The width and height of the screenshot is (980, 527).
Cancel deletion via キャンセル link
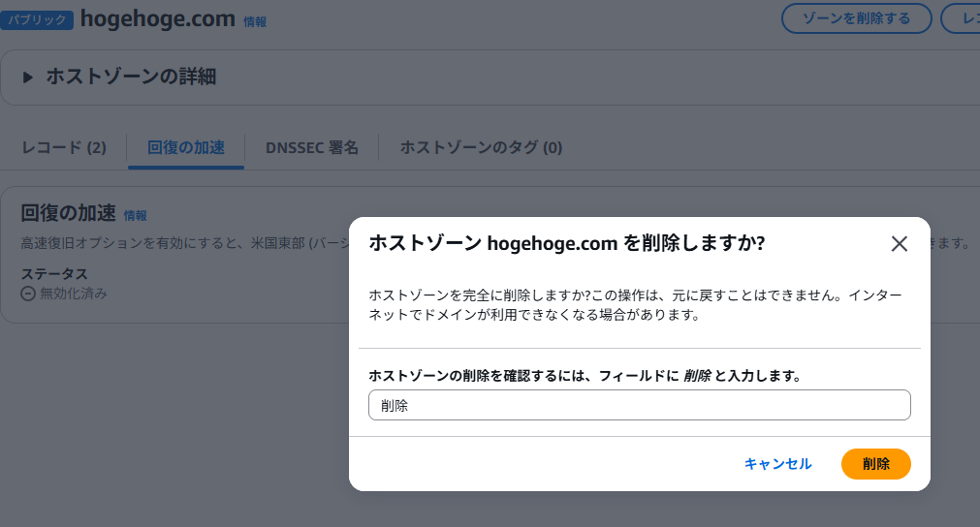(x=777, y=464)
